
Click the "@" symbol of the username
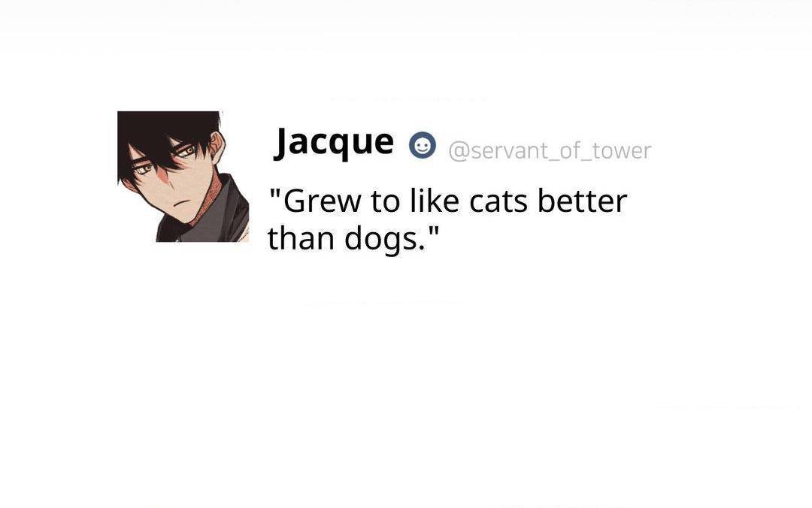pos(459,151)
